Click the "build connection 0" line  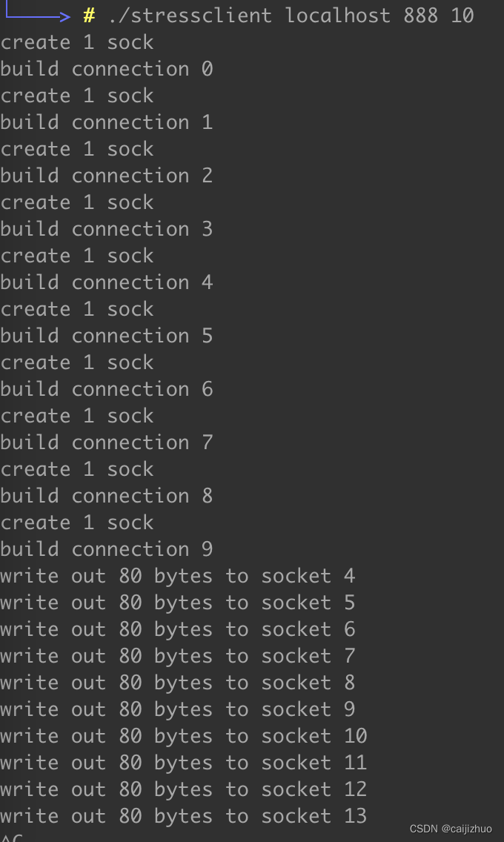(x=106, y=69)
